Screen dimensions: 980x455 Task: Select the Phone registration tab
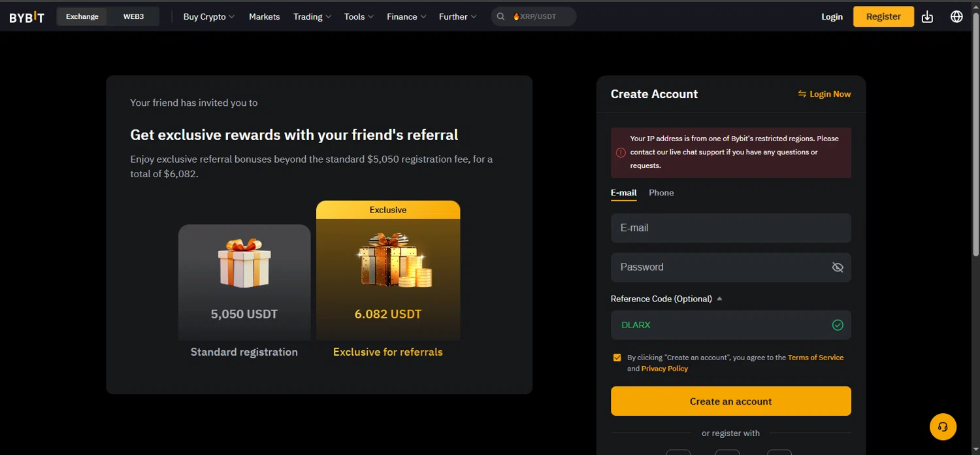click(x=661, y=193)
